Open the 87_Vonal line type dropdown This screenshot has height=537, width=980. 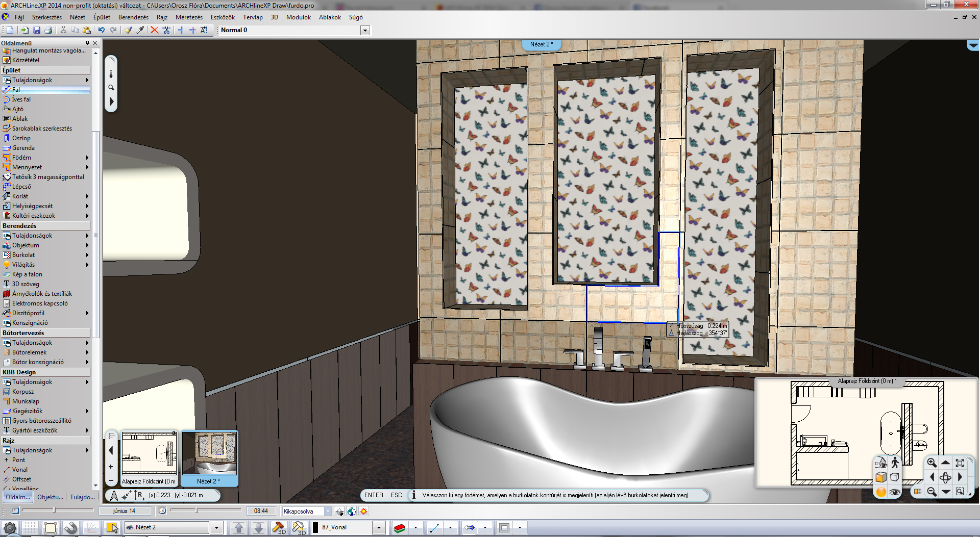pyautogui.click(x=379, y=527)
